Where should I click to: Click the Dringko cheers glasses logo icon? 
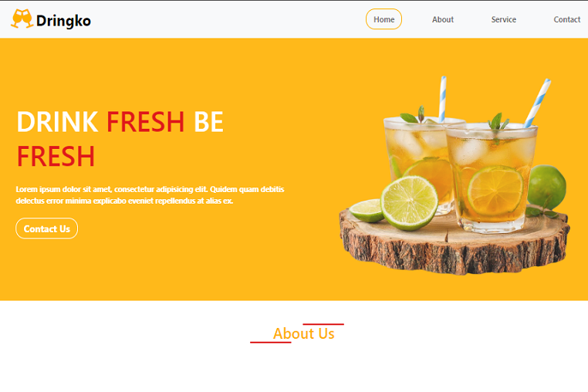(x=22, y=19)
